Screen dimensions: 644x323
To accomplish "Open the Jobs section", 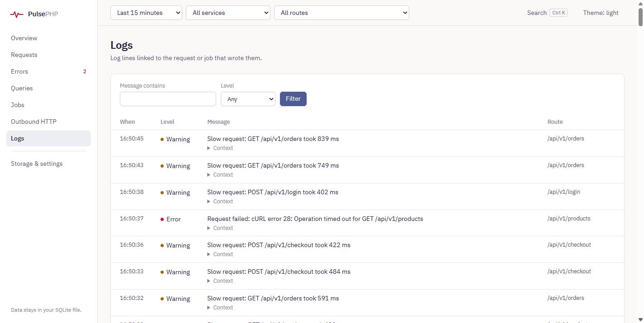I will [48, 105].
